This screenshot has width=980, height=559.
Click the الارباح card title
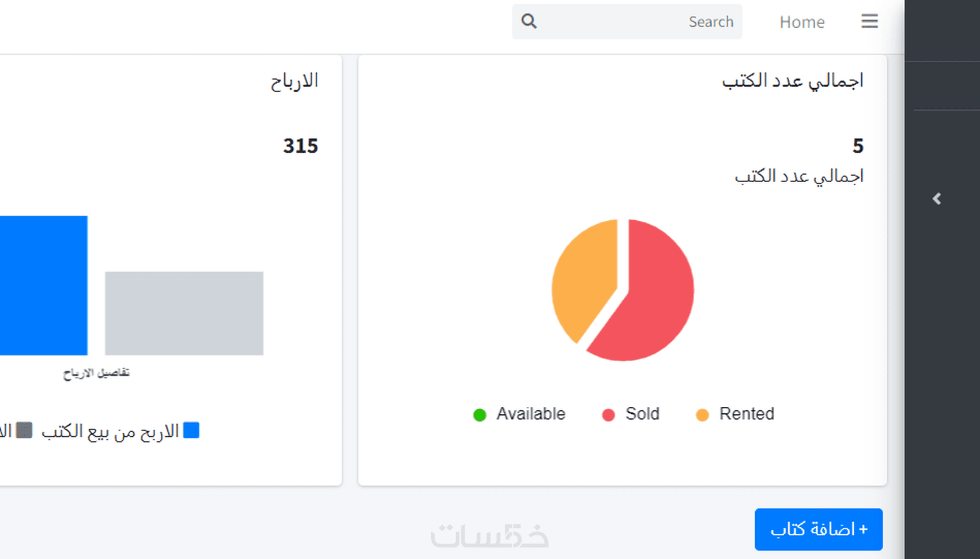(295, 81)
